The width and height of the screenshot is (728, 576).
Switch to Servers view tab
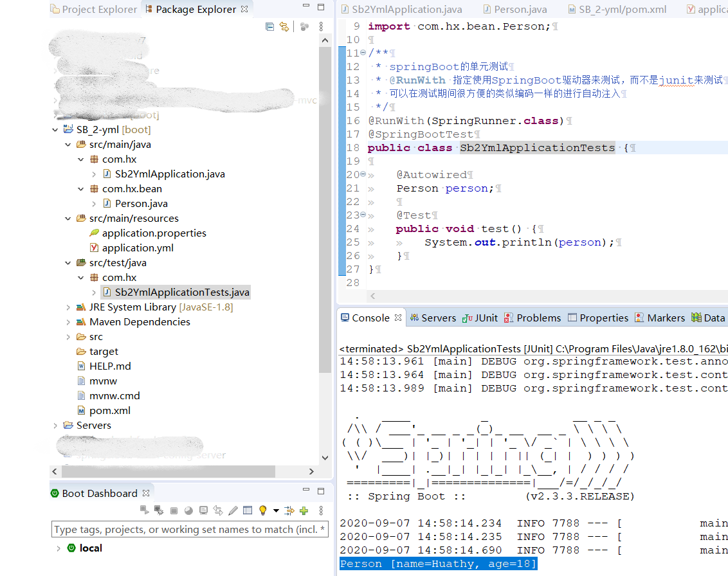click(x=433, y=318)
